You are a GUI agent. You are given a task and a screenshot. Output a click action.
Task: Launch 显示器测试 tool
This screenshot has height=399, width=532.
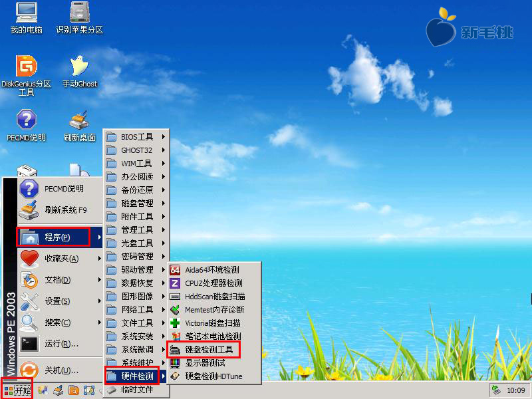tap(214, 362)
